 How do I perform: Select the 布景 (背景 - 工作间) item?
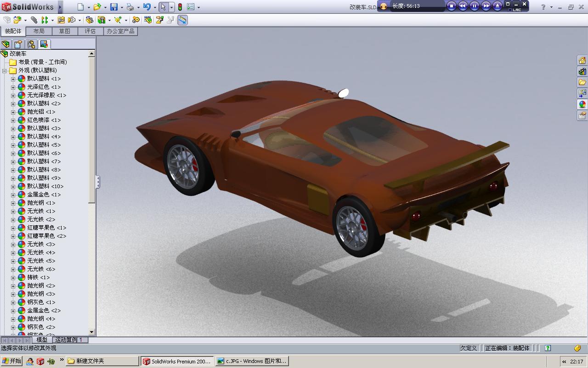tap(42, 62)
